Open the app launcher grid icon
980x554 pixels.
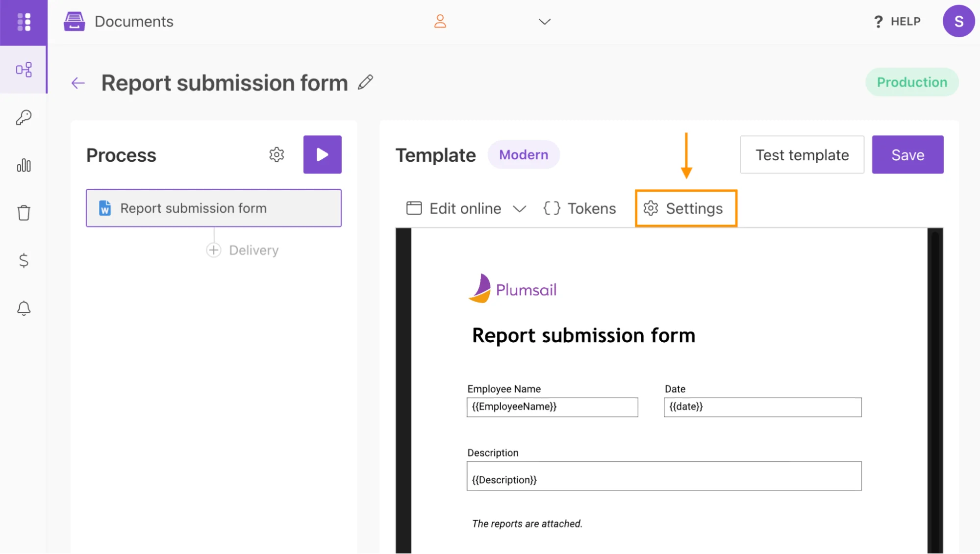pos(24,22)
